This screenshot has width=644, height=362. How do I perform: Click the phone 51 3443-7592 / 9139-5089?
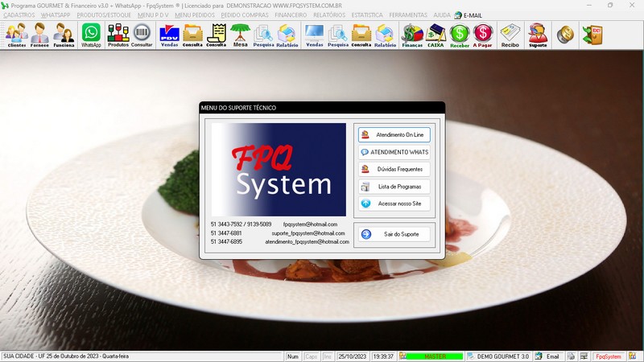click(241, 224)
